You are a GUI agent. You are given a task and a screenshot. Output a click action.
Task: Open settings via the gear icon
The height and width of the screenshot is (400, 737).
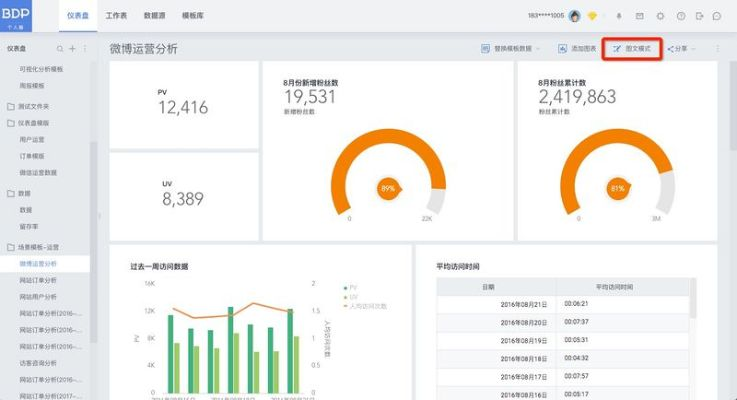659,16
